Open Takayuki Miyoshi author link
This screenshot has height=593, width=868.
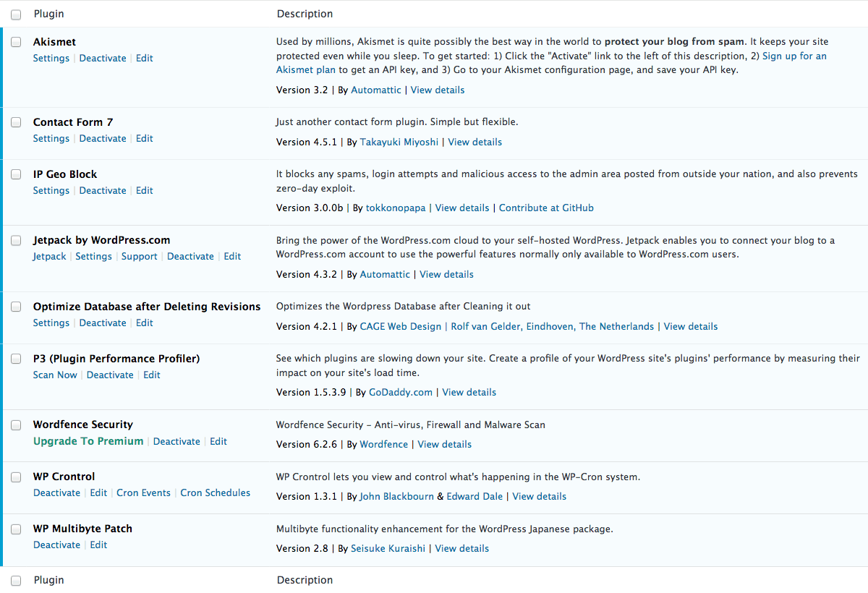399,142
